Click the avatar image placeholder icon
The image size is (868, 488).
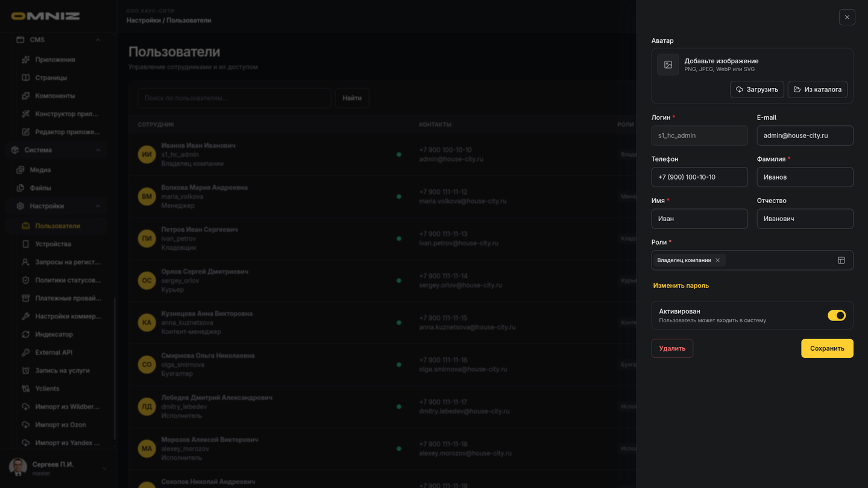pyautogui.click(x=668, y=64)
